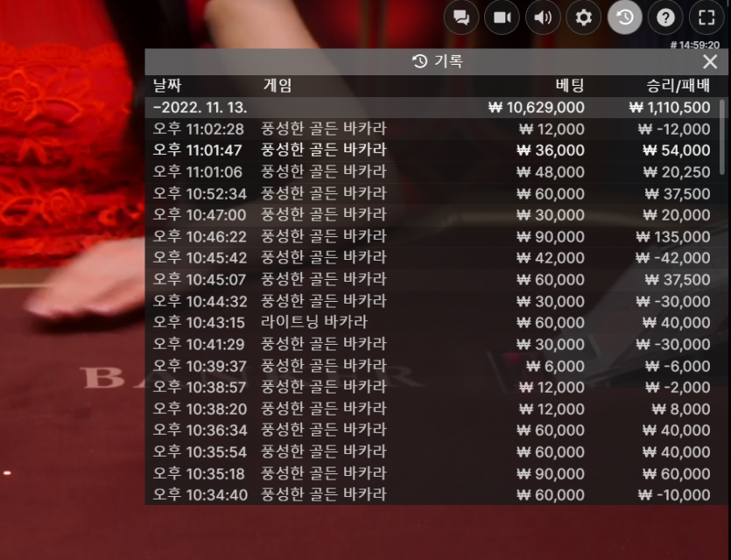The width and height of the screenshot is (731, 560).
Task: Click the total bet ₩ 10,629,000
Action: 536,108
